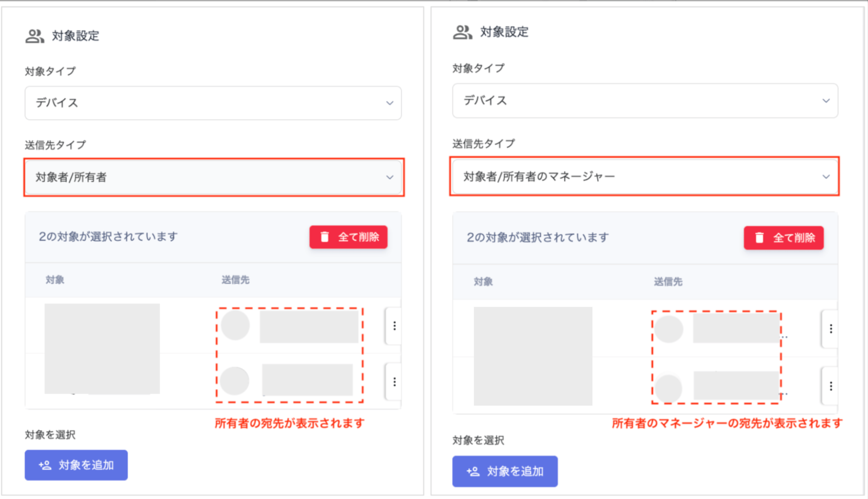Click 送信先 column header in left table
This screenshot has height=499, width=868.
click(235, 280)
